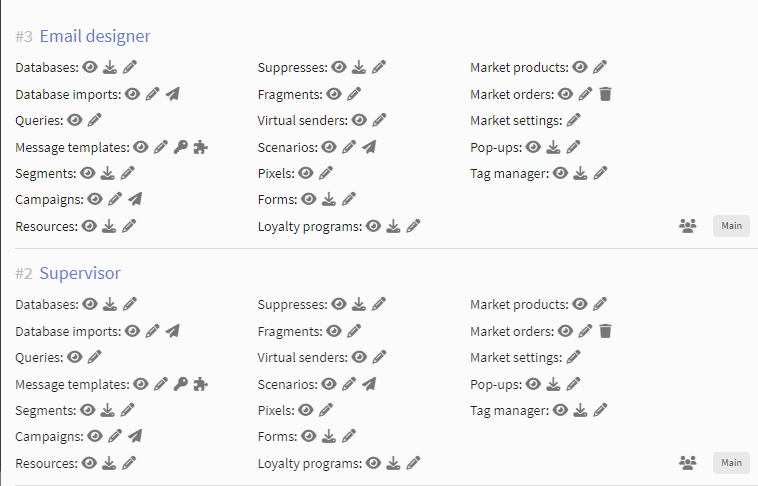Click the puzzle piece icon for Supervisor Message templates
Viewport: 758px width, 486px height.
(x=201, y=384)
